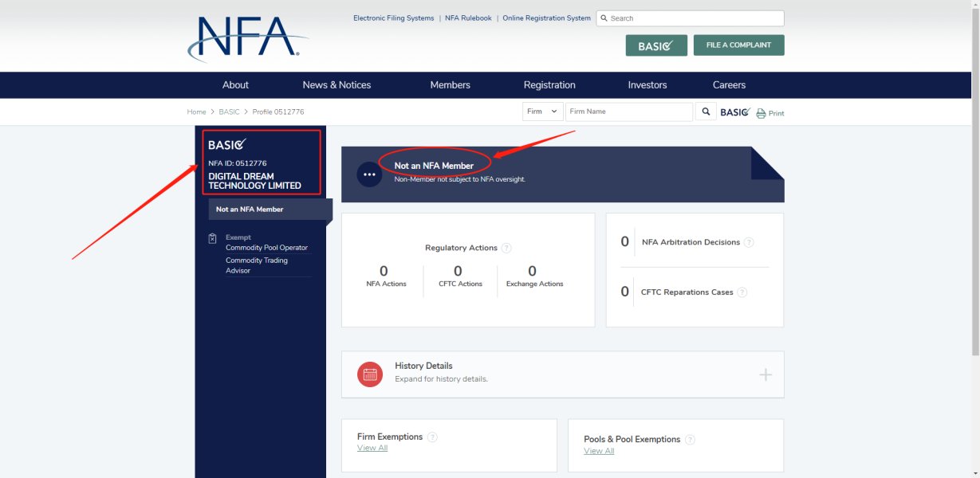
Task: Click help icon beside CFTC Reparations Cases
Action: pos(742,292)
